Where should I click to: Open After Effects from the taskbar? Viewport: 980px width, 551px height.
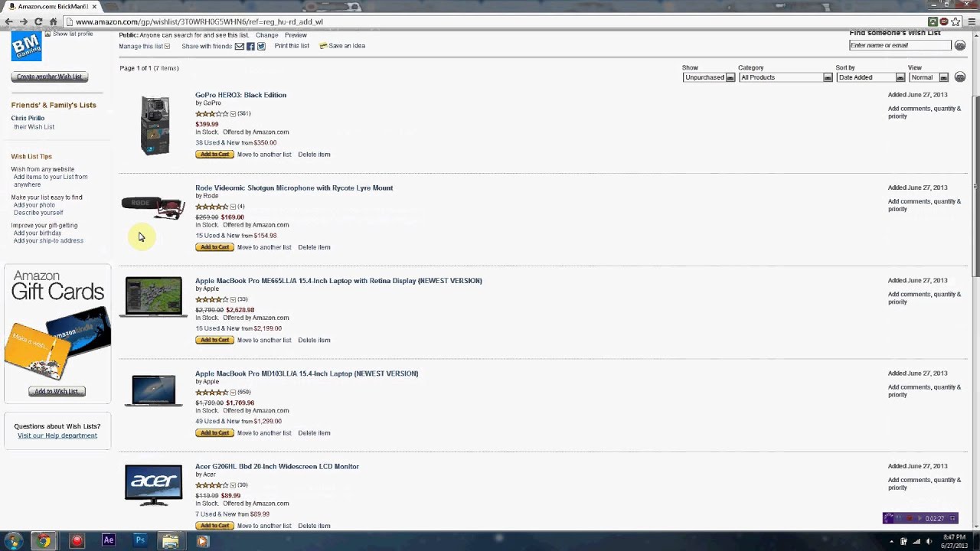[x=108, y=540]
